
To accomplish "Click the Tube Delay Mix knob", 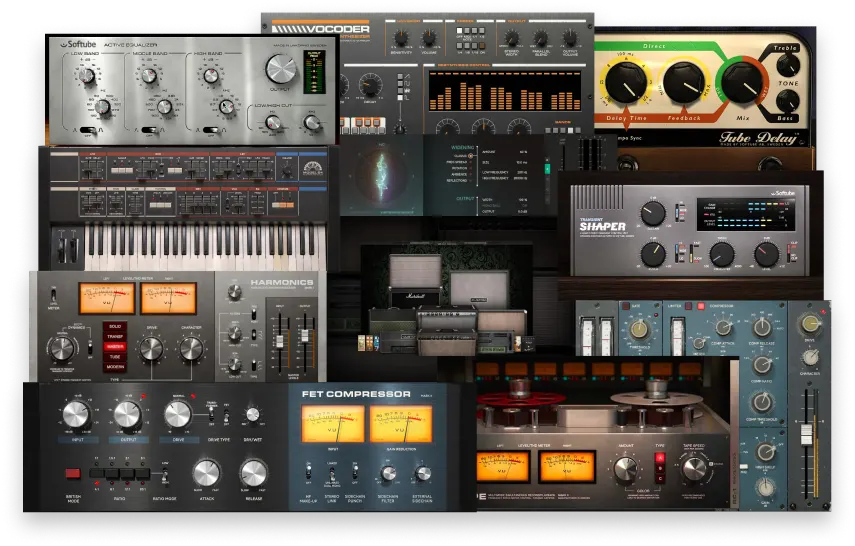I will [x=743, y=82].
